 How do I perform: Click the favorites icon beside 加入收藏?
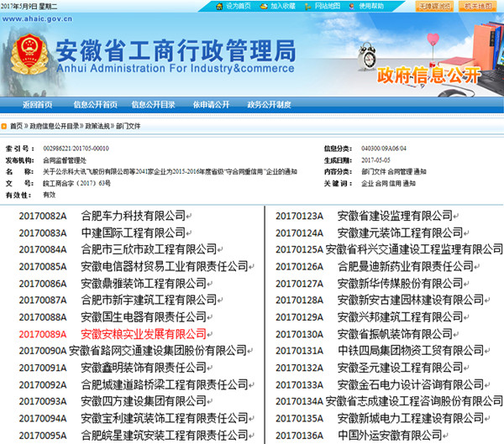coord(264,6)
